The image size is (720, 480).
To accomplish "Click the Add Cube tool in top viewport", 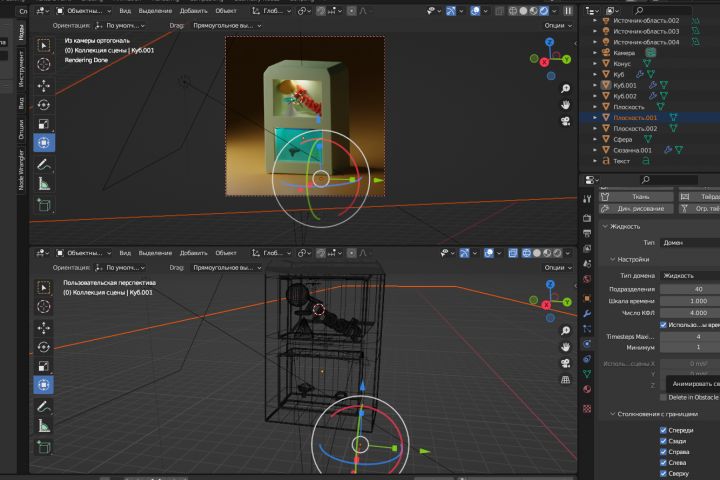I will [x=45, y=205].
